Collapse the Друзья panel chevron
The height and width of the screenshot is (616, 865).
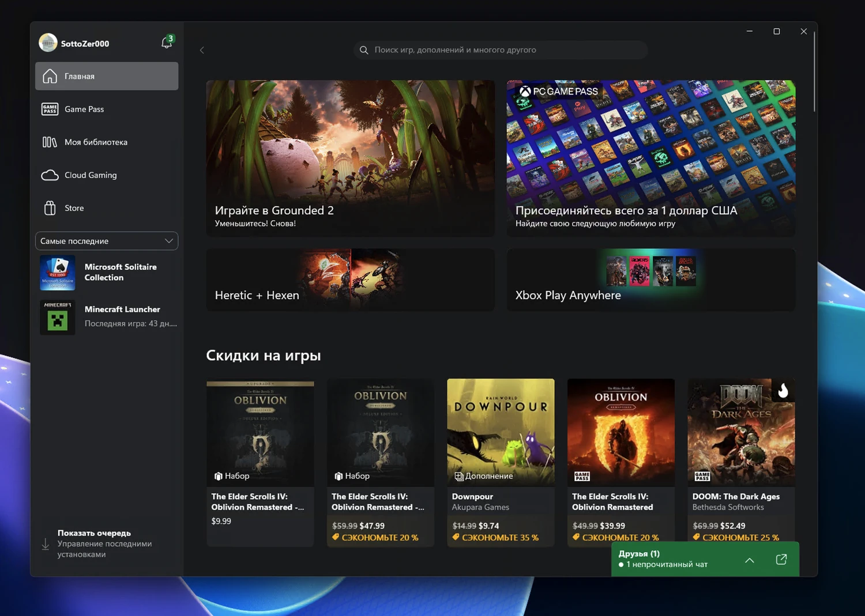749,560
